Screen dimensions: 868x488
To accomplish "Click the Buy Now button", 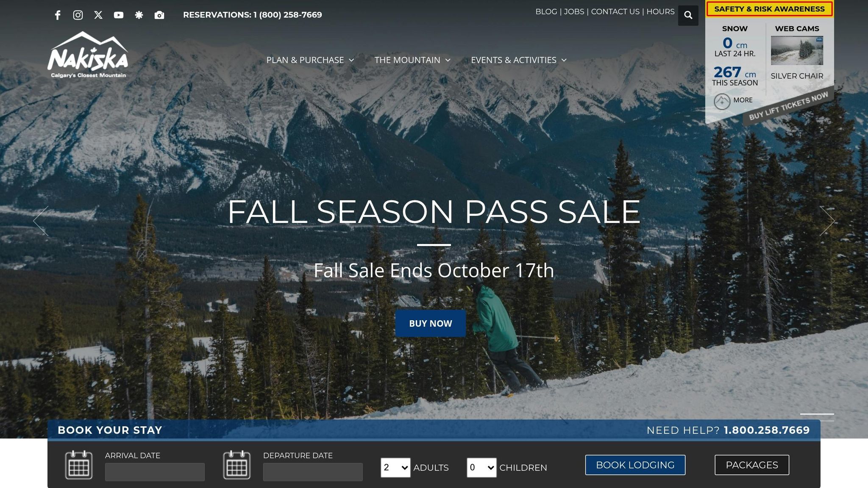I will coord(431,324).
